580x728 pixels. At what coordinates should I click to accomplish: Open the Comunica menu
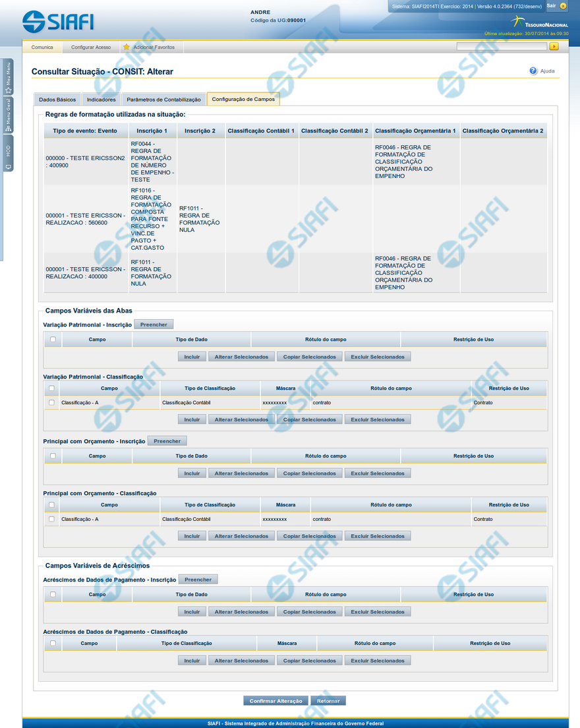click(x=42, y=47)
